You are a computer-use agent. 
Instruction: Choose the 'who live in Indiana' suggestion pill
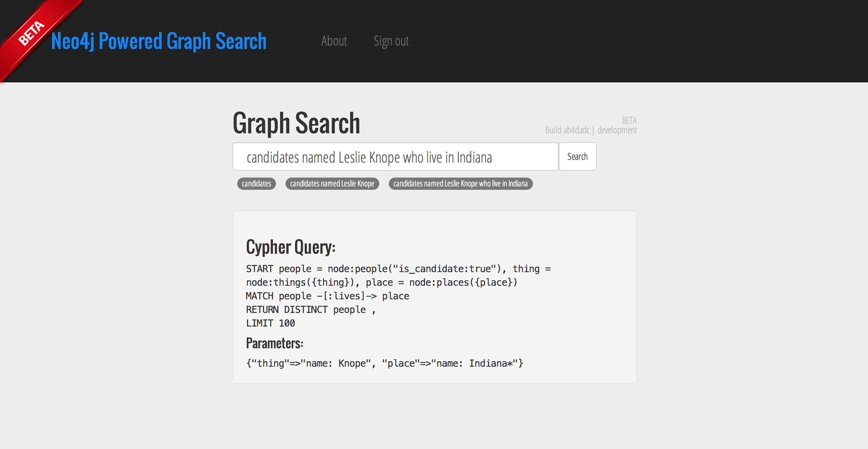[460, 184]
